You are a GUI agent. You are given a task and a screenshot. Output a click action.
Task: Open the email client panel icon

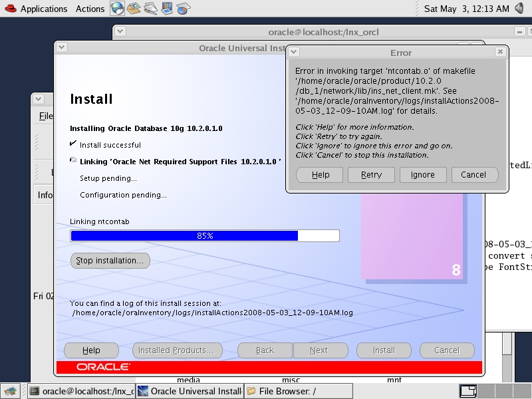[134, 9]
